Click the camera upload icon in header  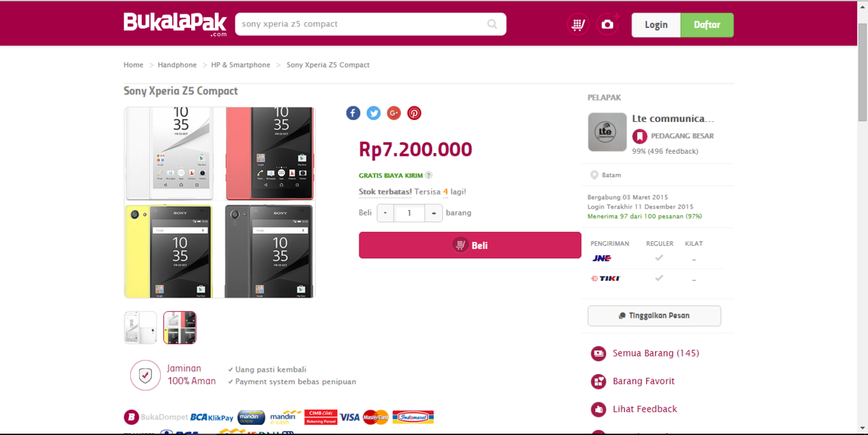coord(608,24)
